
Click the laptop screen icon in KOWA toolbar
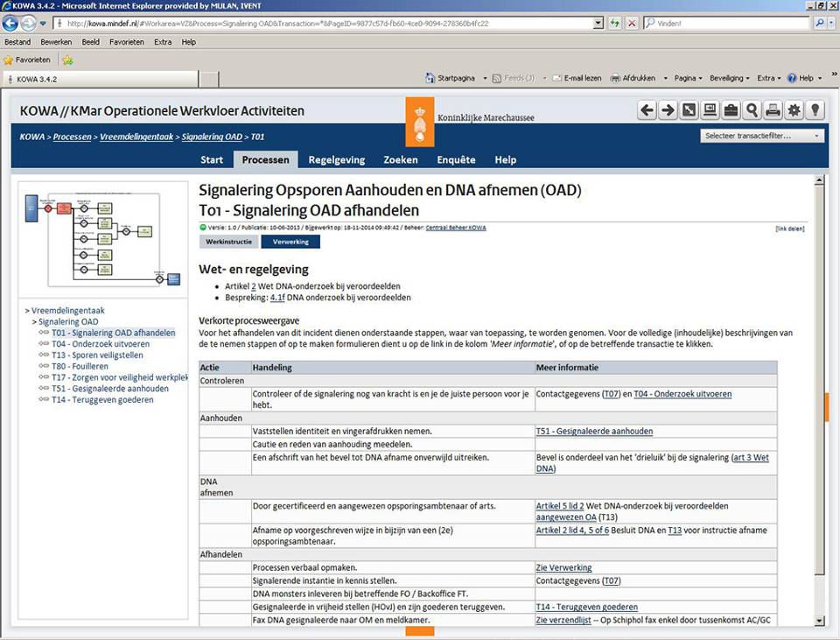(x=710, y=110)
